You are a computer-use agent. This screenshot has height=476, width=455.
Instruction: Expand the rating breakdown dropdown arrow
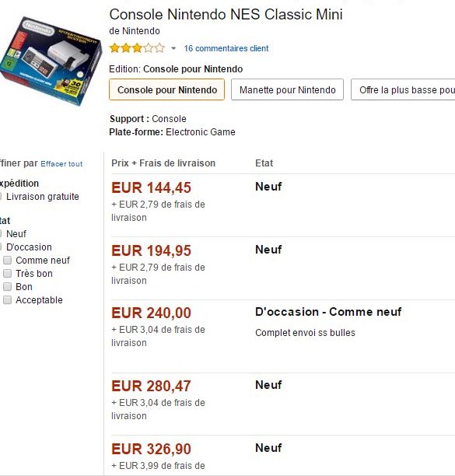[x=173, y=48]
